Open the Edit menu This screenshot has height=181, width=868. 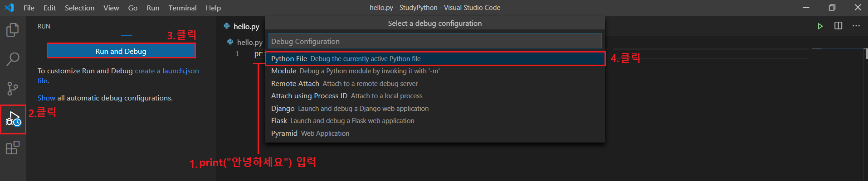[49, 8]
